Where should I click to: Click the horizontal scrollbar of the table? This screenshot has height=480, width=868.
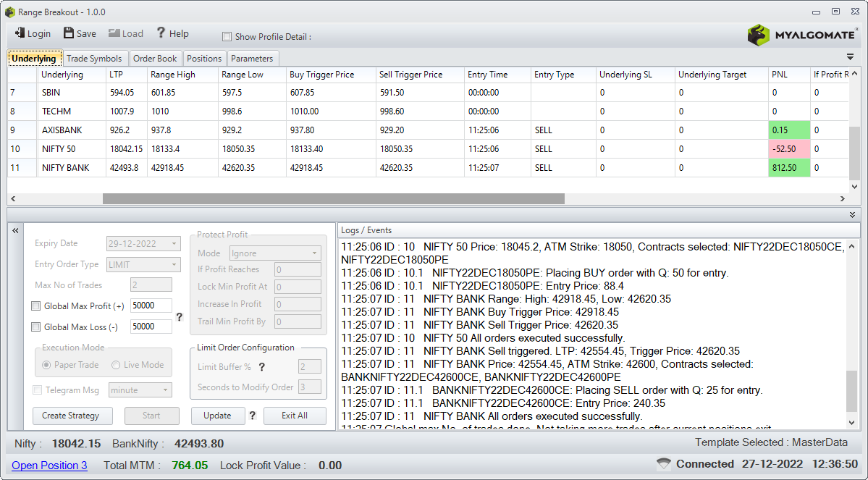click(x=333, y=198)
